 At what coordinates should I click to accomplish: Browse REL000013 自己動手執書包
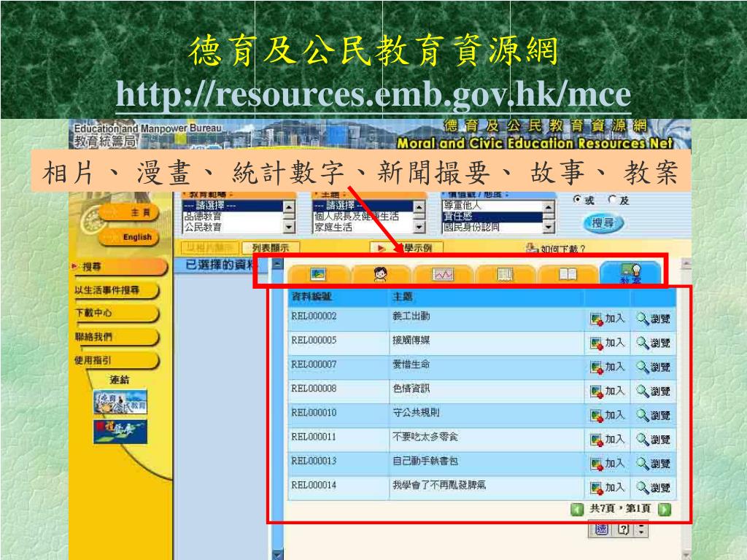point(653,463)
